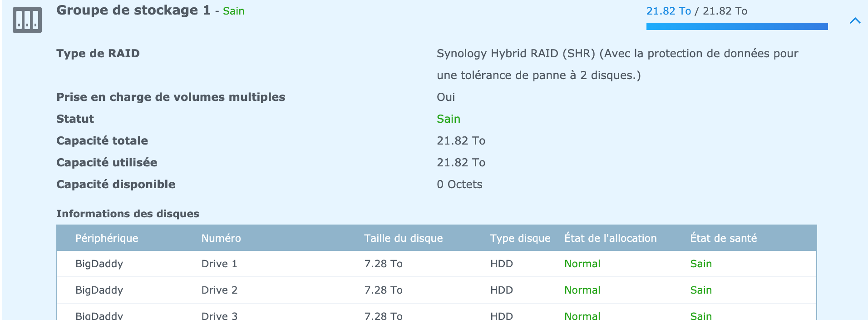Click the storage usage progress bar
Viewport: 868px width, 320px height.
coord(737,26)
